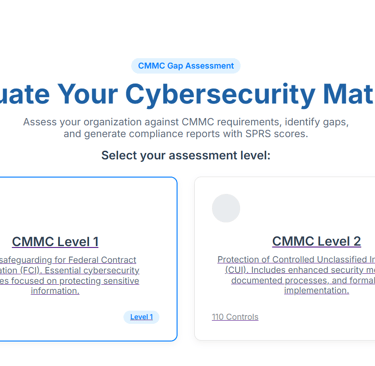This screenshot has width=375, height=366.
Task: Click the 110 Controls link
Action: (x=235, y=317)
